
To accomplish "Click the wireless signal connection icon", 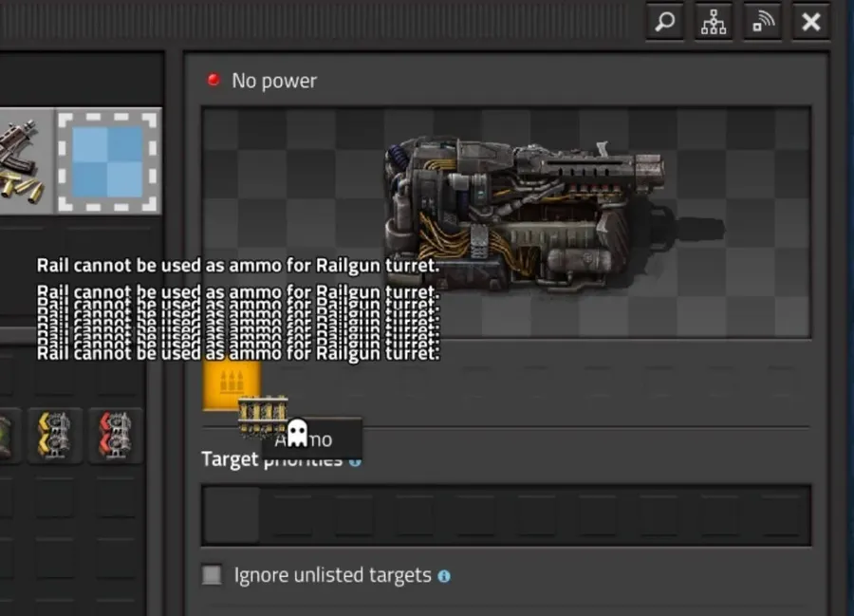I will coord(763,23).
